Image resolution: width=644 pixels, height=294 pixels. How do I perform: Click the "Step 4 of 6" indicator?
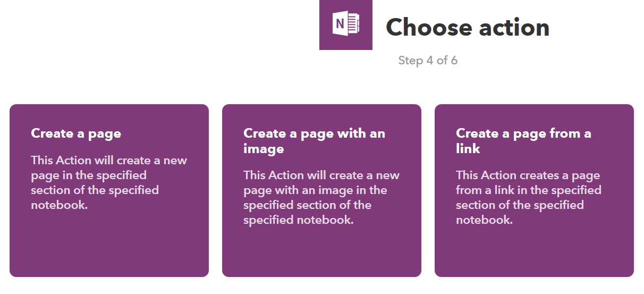[428, 60]
